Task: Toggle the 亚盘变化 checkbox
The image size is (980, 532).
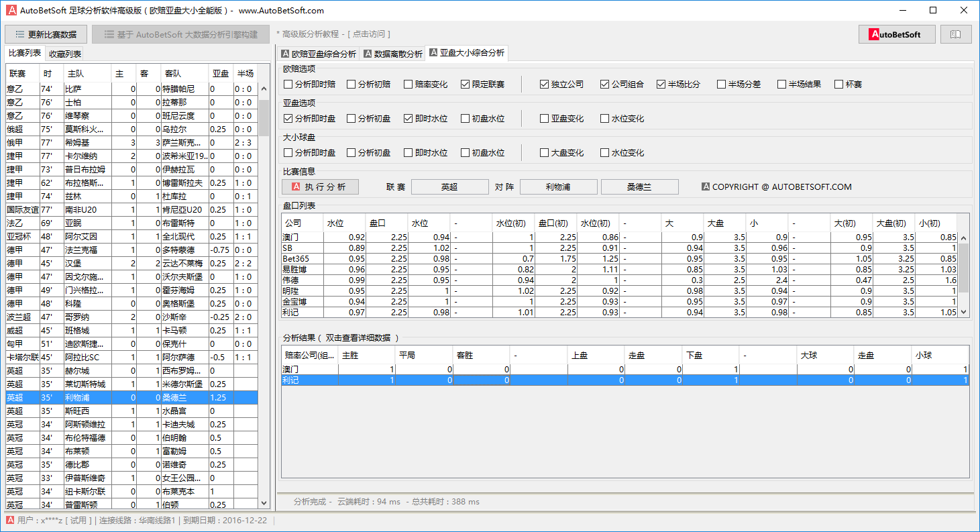Action: pyautogui.click(x=562, y=119)
